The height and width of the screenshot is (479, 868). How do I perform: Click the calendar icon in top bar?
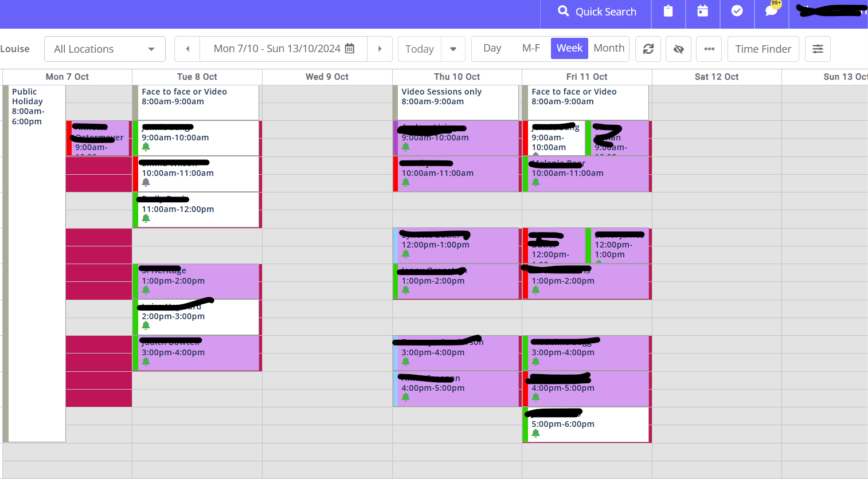tap(702, 11)
